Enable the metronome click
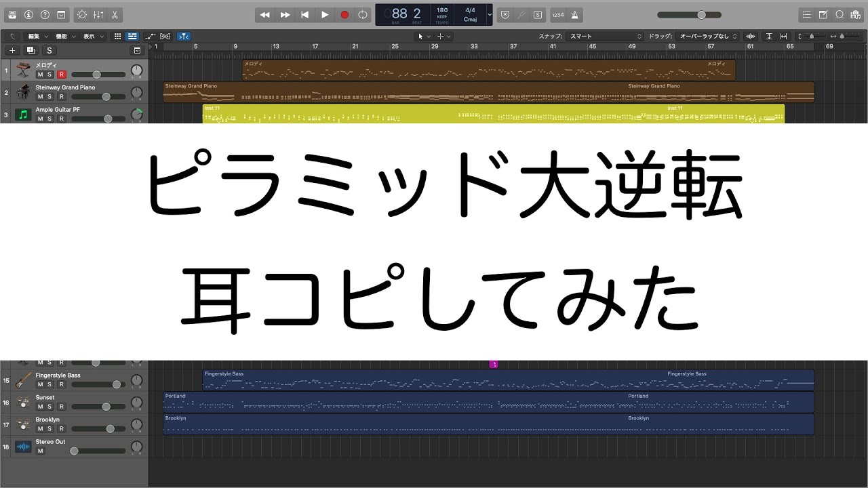The height and width of the screenshot is (488, 868). (x=575, y=14)
